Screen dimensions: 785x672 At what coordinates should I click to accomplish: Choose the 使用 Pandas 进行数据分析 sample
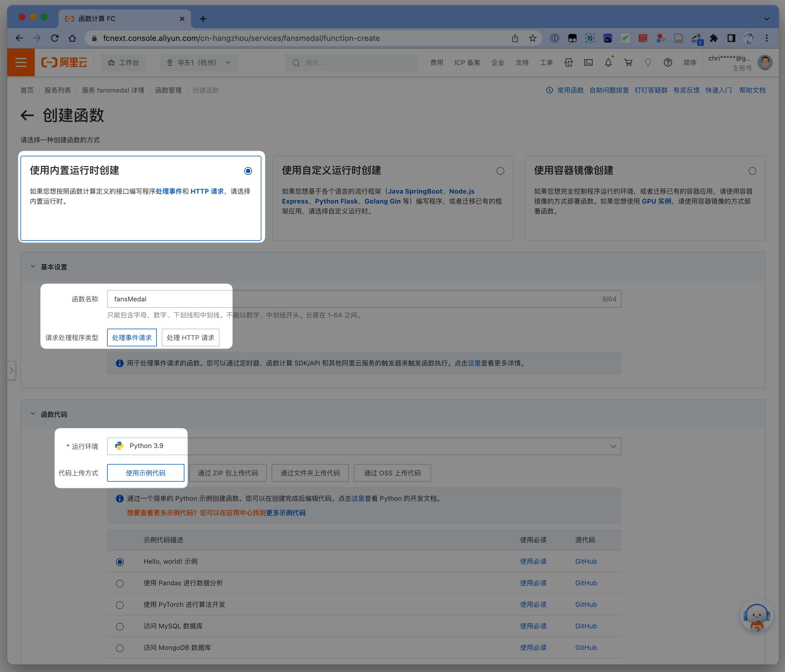[120, 583]
